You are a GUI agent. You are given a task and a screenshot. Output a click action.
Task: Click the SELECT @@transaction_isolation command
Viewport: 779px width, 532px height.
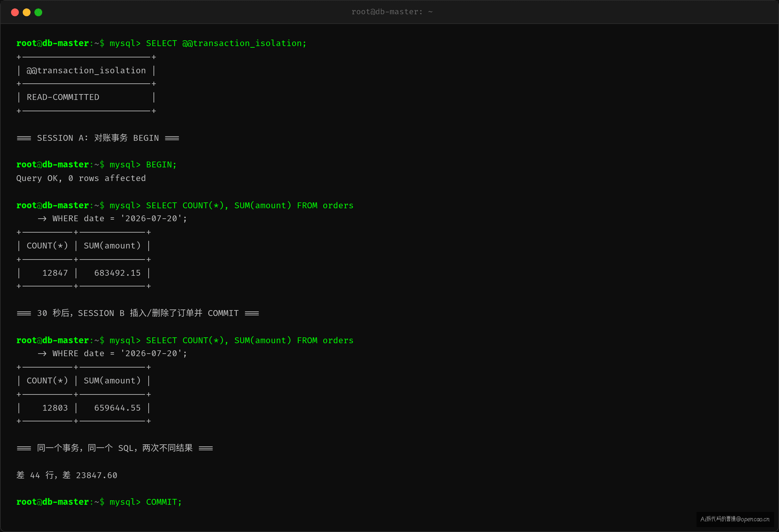pyautogui.click(x=226, y=43)
